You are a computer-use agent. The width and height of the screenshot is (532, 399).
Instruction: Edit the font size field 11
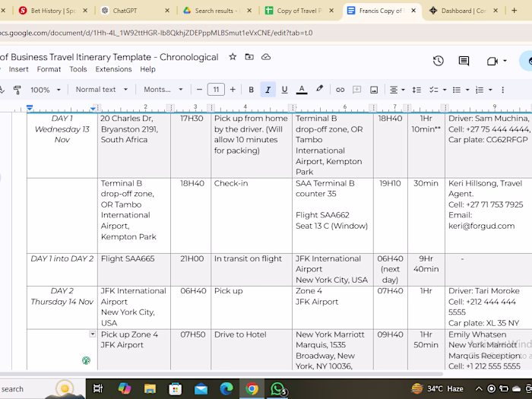[x=216, y=90]
